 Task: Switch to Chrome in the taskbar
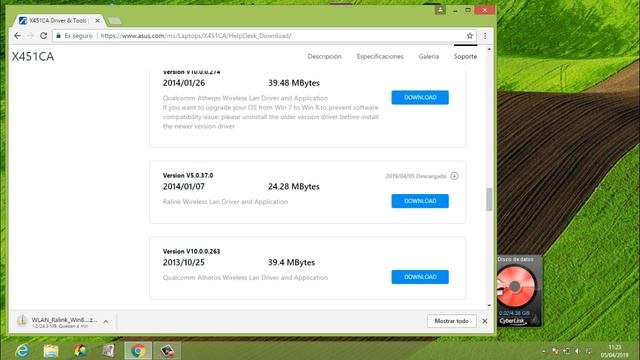click(x=138, y=351)
